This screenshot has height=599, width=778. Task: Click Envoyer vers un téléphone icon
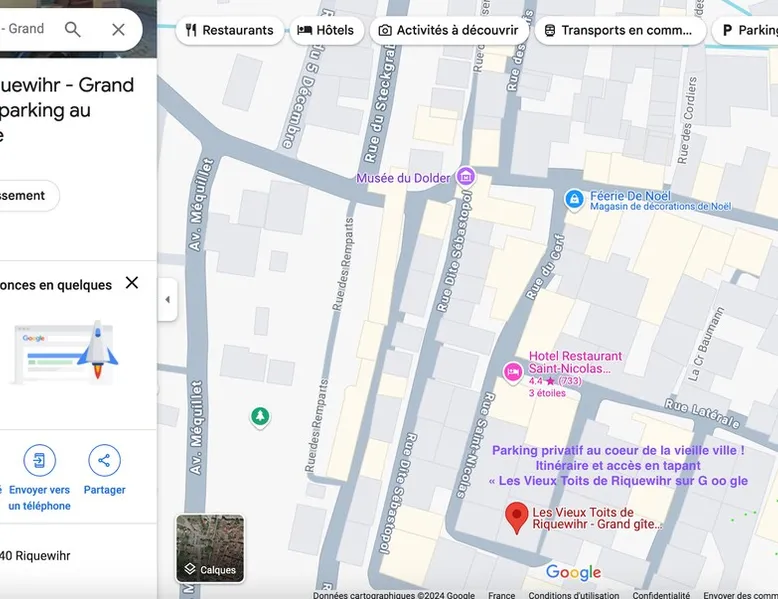[x=39, y=460]
